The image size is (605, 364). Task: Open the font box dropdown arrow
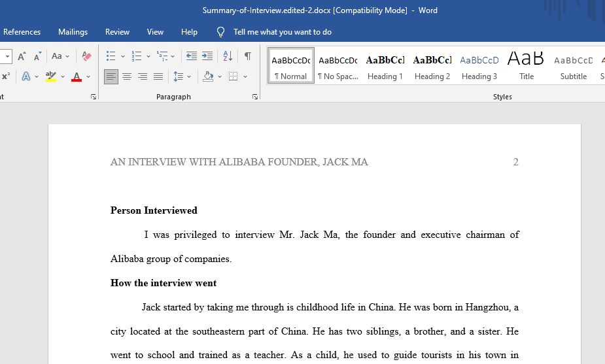(7, 56)
